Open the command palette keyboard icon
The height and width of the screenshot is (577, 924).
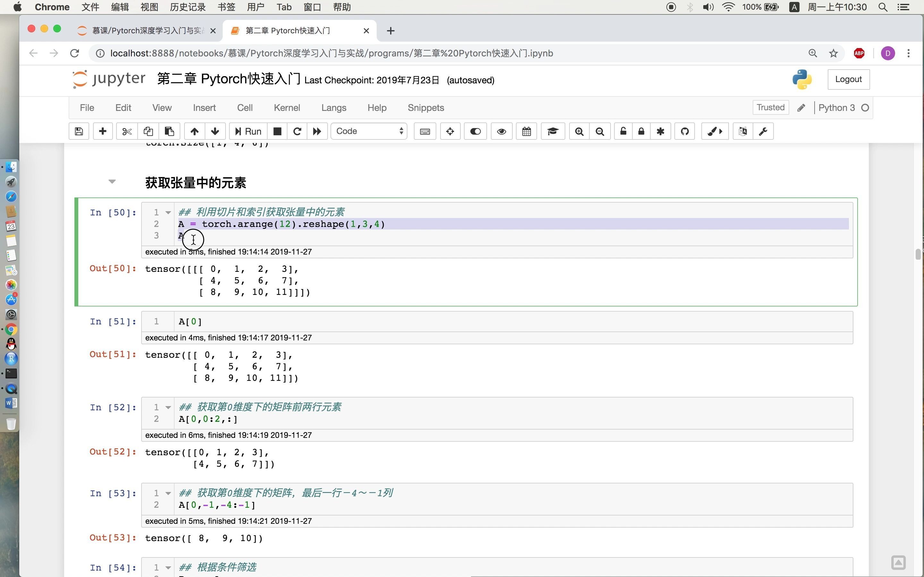424,131
